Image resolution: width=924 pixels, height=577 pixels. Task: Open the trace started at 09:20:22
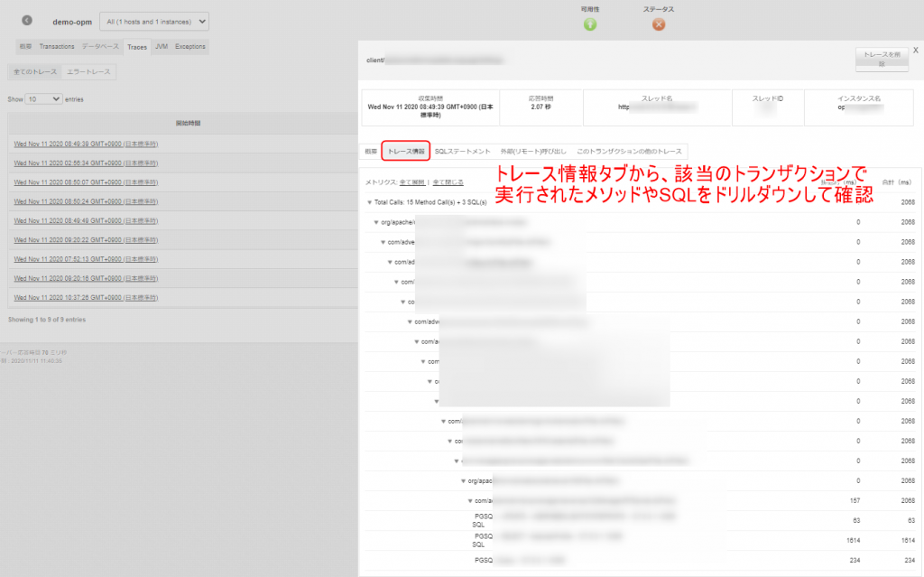tap(86, 240)
